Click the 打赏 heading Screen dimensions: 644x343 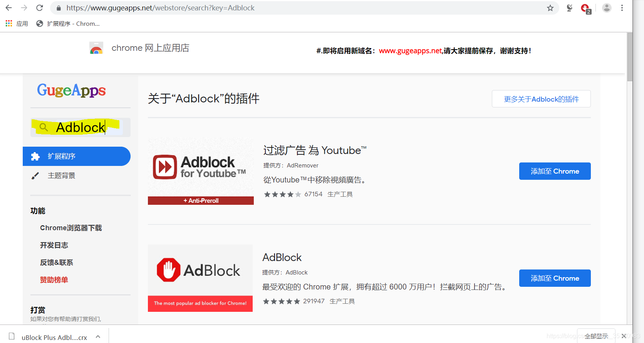38,310
